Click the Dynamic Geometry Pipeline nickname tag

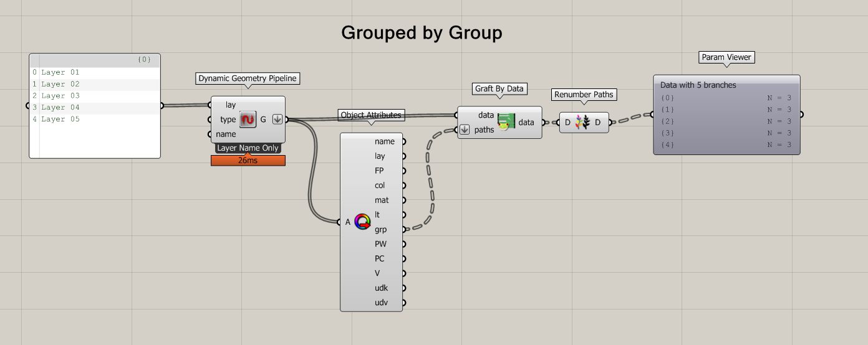(x=248, y=78)
